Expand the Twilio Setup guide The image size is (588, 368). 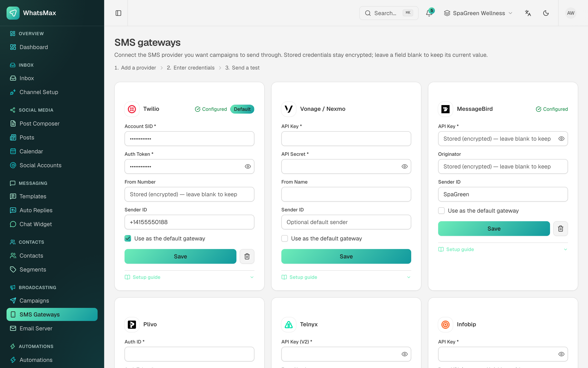pos(189,277)
